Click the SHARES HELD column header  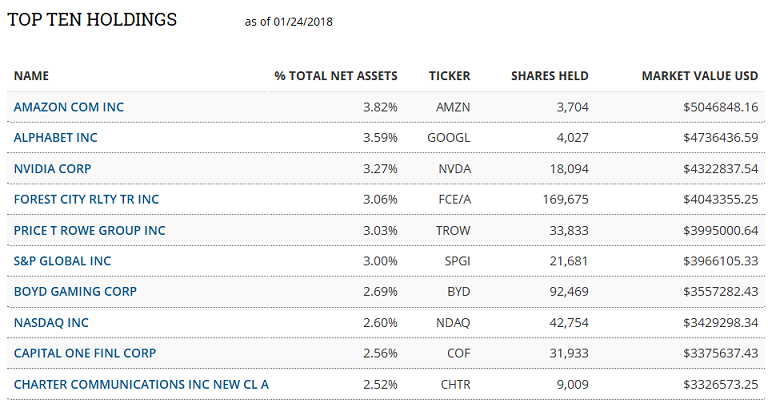549,76
